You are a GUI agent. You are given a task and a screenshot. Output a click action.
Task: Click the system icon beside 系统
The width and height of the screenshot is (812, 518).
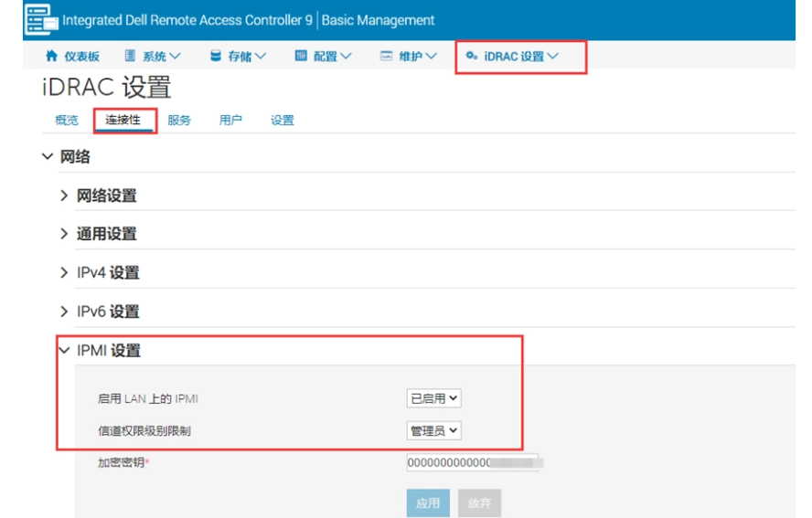click(130, 56)
